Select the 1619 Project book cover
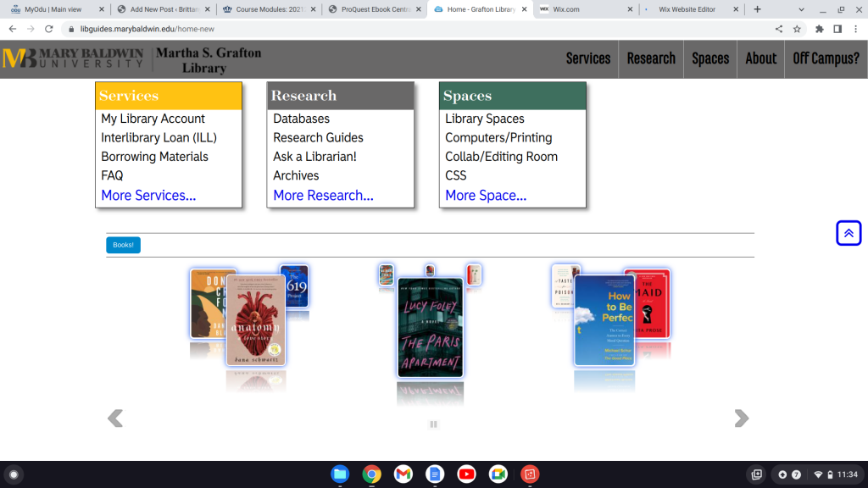 pos(294,286)
